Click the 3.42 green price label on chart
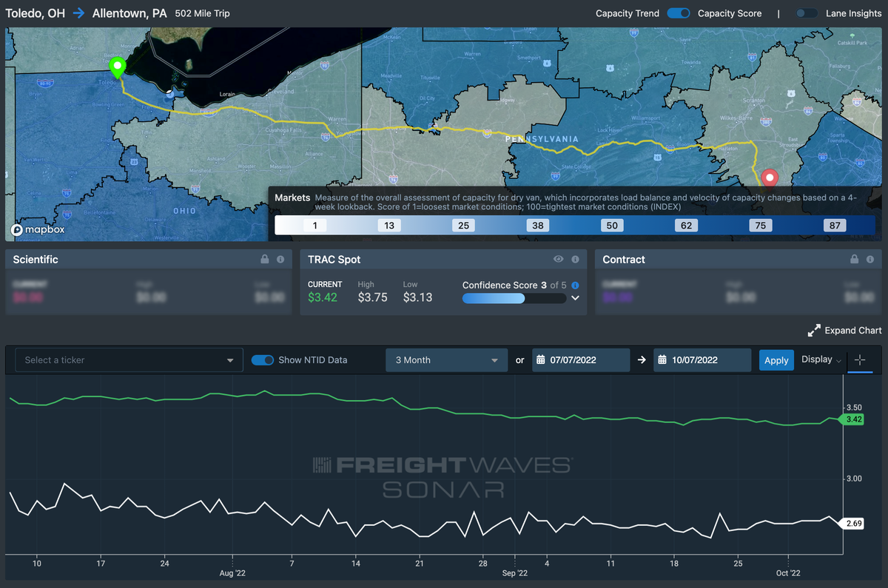 coord(851,419)
